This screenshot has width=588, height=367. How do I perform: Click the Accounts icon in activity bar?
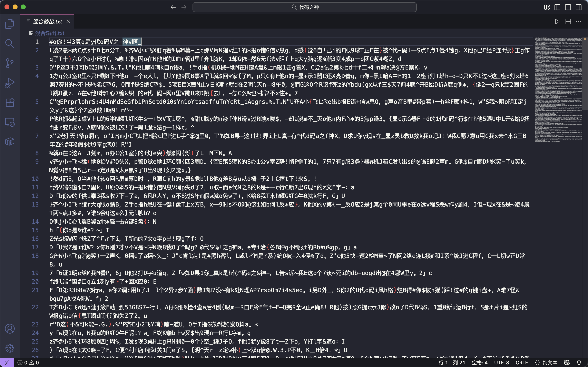pos(10,329)
